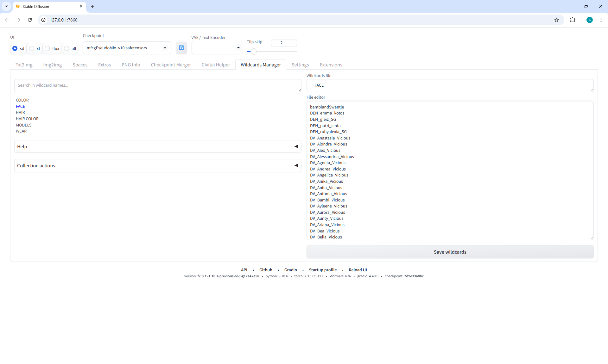This screenshot has height=364, width=608.
Task: Select the HAIR COLOR wildcard entry
Action: (27, 119)
